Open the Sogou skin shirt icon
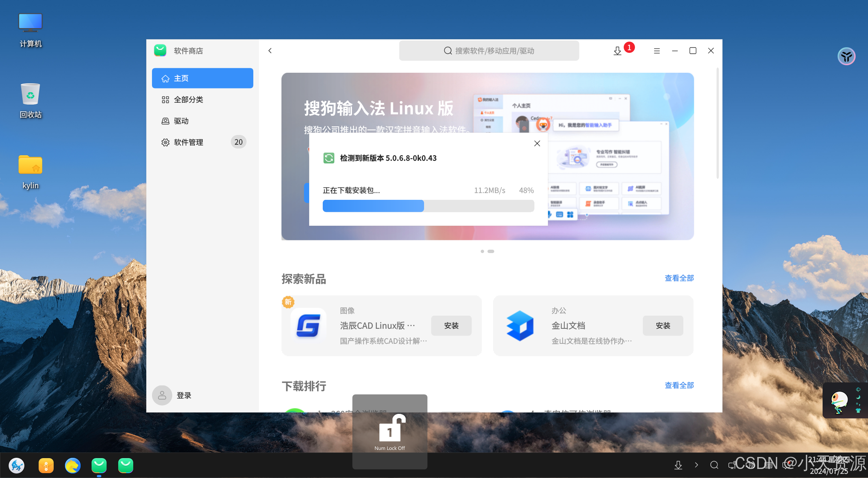Image resolution: width=868 pixels, height=478 pixels. point(858,411)
